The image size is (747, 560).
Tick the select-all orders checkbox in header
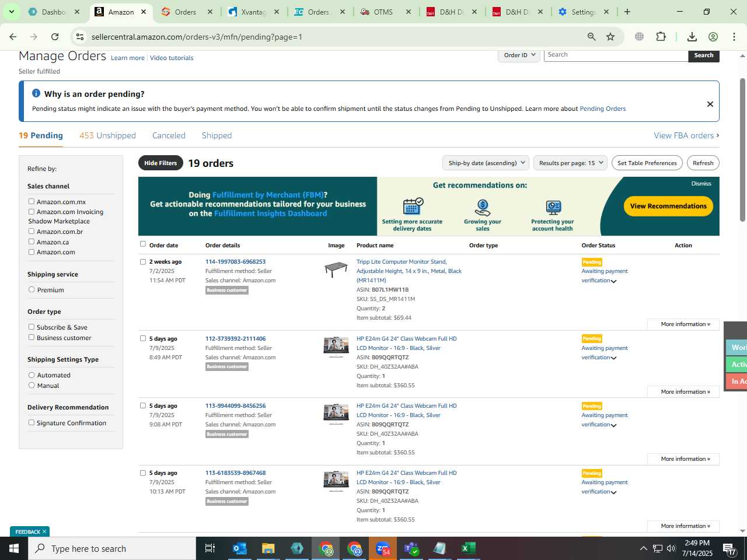click(x=143, y=244)
